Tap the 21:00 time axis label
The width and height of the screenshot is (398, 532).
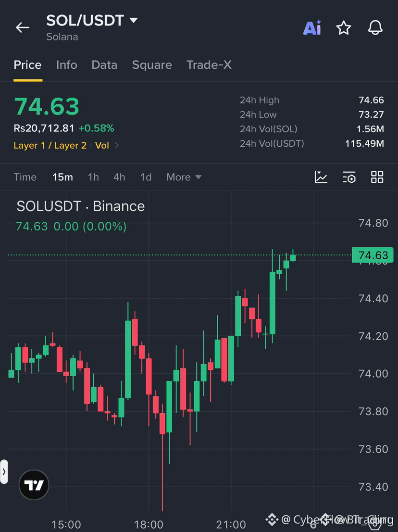point(231,524)
